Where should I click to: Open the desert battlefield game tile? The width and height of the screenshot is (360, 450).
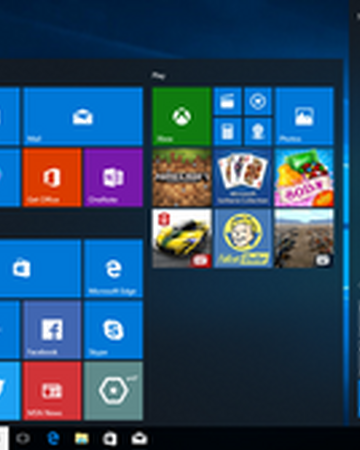pos(304,238)
